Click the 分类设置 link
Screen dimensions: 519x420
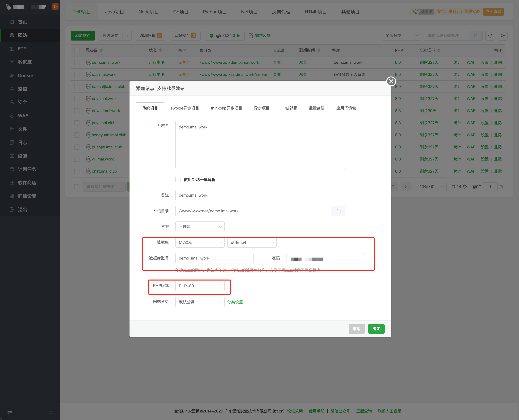click(235, 302)
